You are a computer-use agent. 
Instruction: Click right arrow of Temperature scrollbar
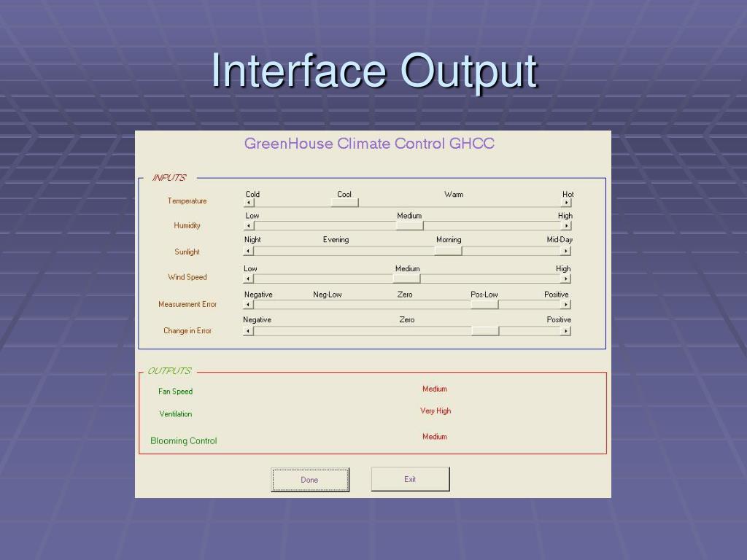[x=566, y=203]
